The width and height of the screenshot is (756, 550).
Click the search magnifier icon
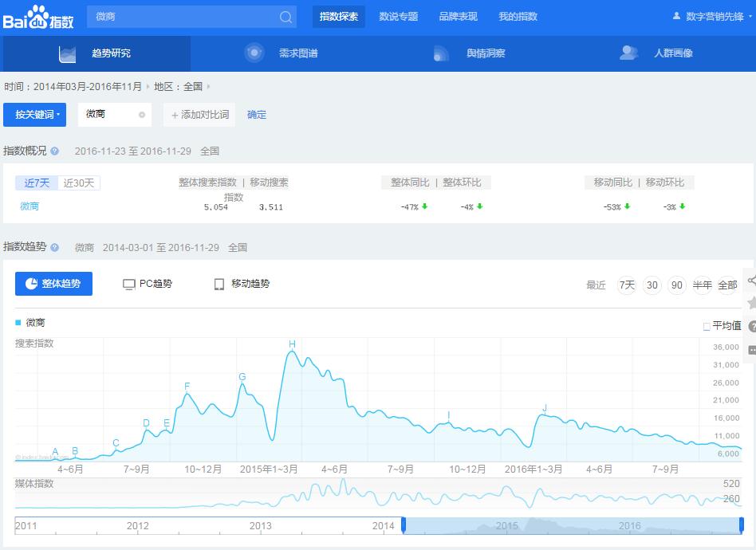pyautogui.click(x=285, y=16)
